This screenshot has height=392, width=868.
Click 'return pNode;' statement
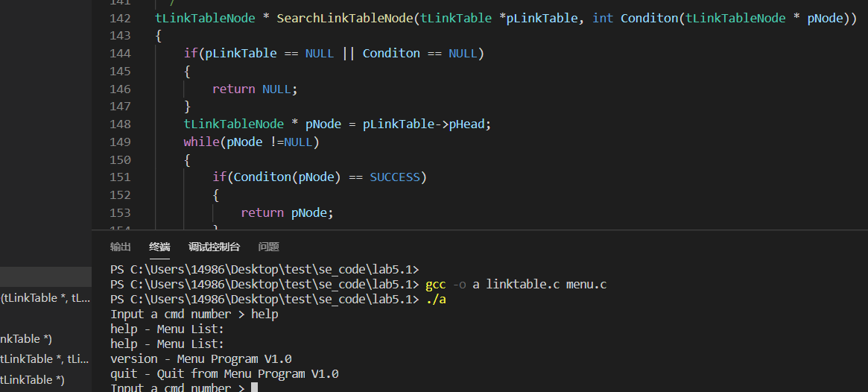point(287,213)
